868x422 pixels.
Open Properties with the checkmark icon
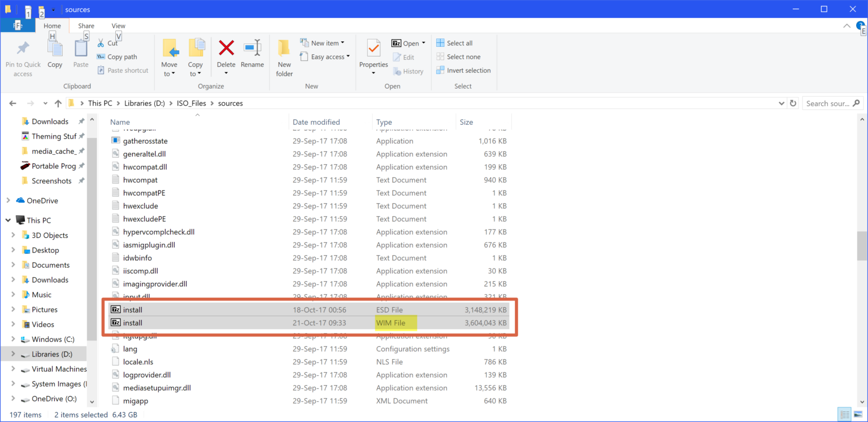[374, 49]
